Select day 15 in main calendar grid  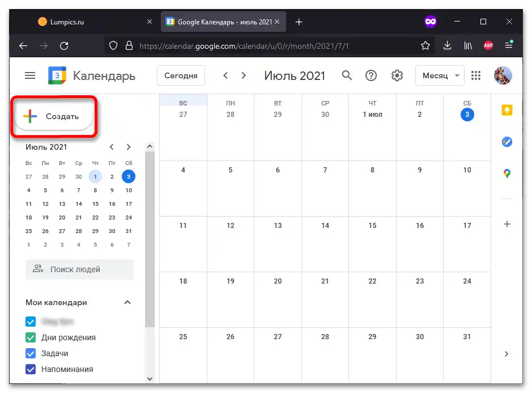(x=372, y=226)
